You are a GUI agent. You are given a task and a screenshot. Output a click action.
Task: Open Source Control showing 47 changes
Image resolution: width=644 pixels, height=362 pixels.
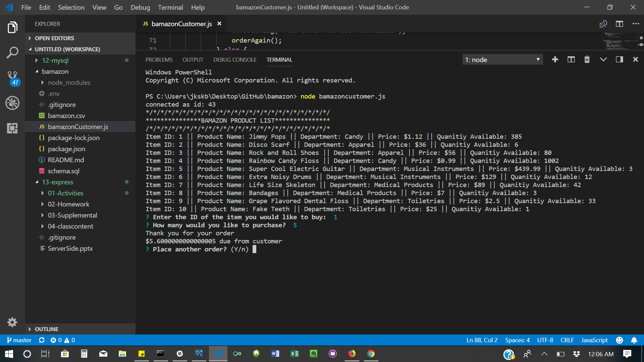click(12, 76)
